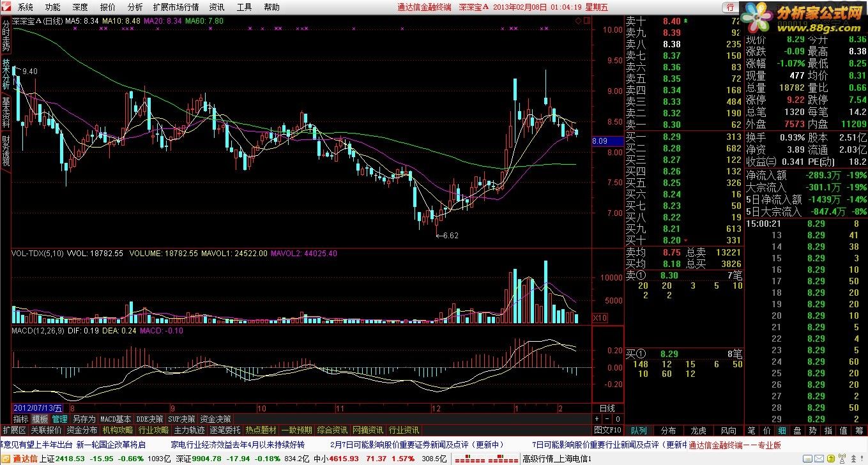Image resolution: width=868 pixels, height=465 pixels.
Task: Select the 模板 tab
Action: pyautogui.click(x=40, y=419)
